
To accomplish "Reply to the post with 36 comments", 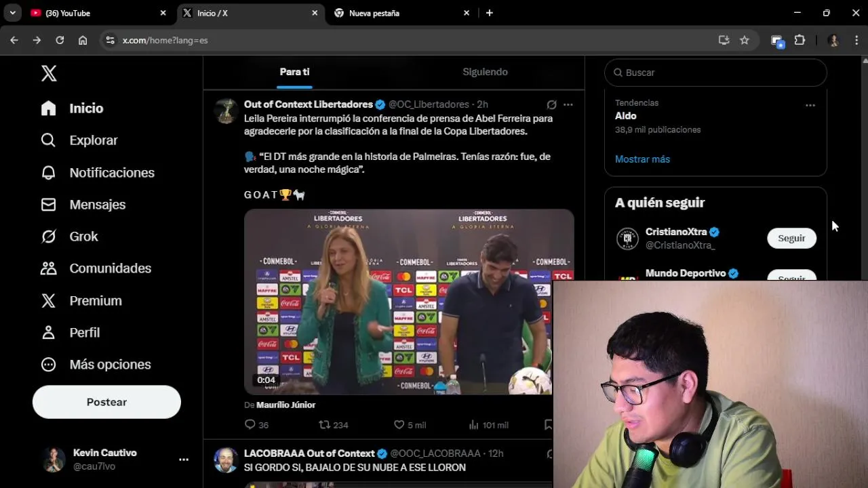I will [256, 425].
